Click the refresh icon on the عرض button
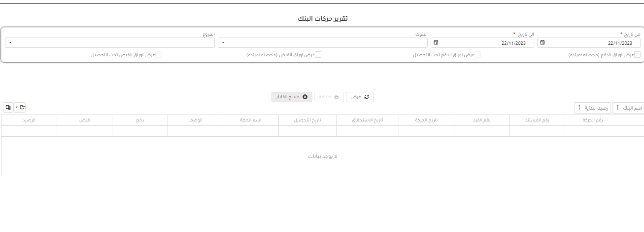The image size is (644, 232). pos(366,97)
